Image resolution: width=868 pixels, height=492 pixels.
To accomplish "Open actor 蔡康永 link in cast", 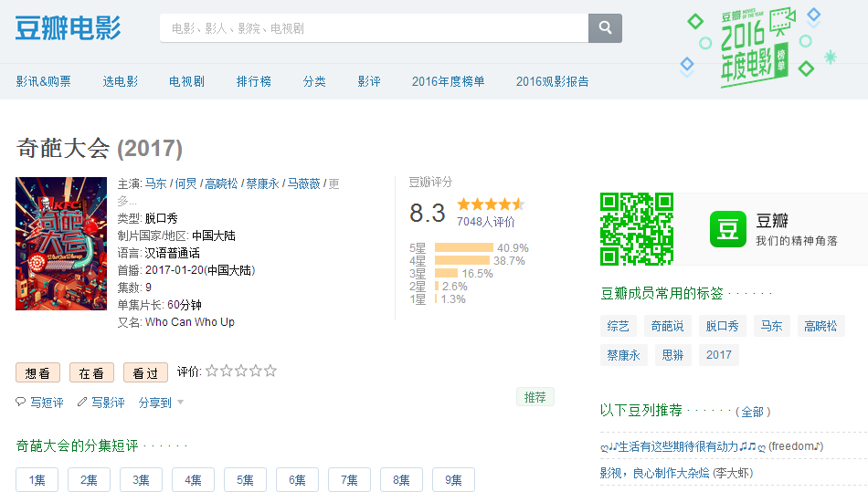I will 262,183.
